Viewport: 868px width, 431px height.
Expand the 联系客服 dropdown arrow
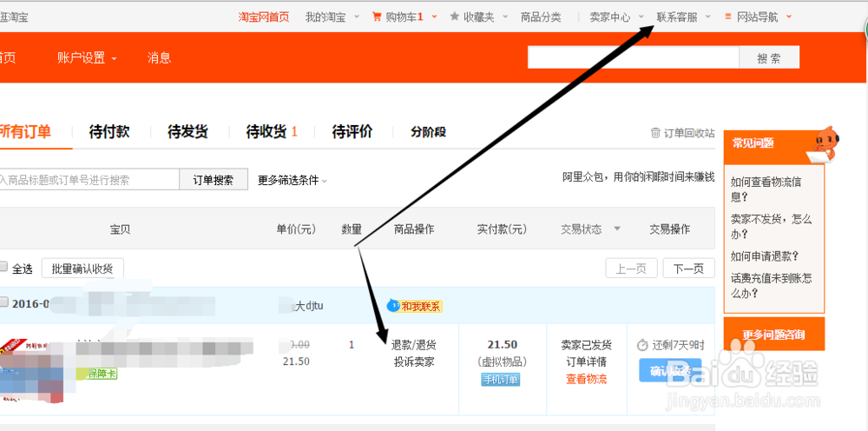(708, 17)
